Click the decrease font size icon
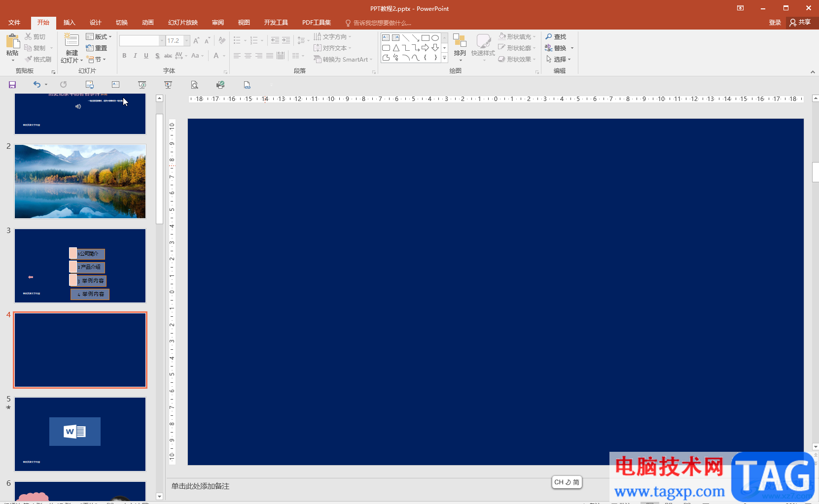 click(x=207, y=41)
